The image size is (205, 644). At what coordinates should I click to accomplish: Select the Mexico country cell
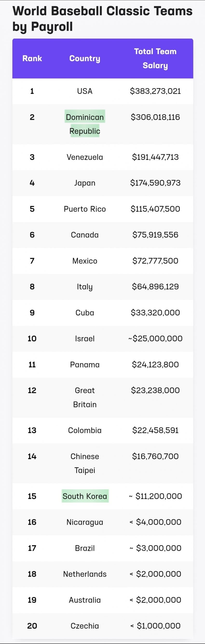(x=85, y=261)
